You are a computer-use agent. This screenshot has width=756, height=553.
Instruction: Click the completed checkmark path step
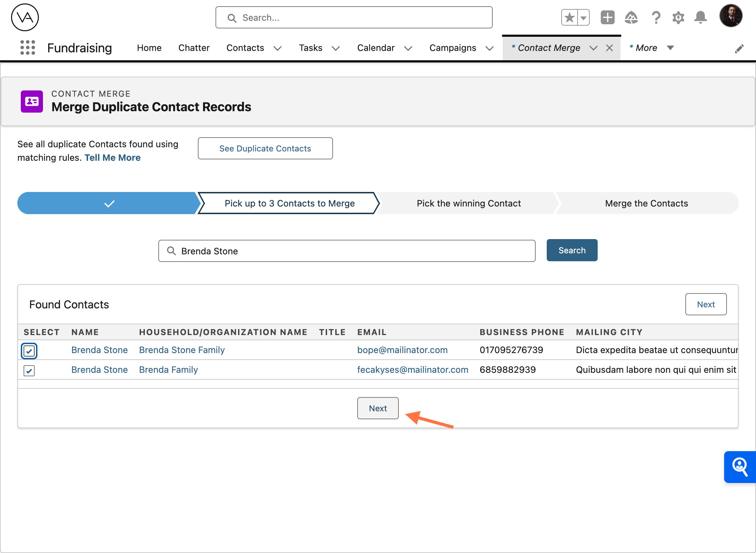(109, 203)
